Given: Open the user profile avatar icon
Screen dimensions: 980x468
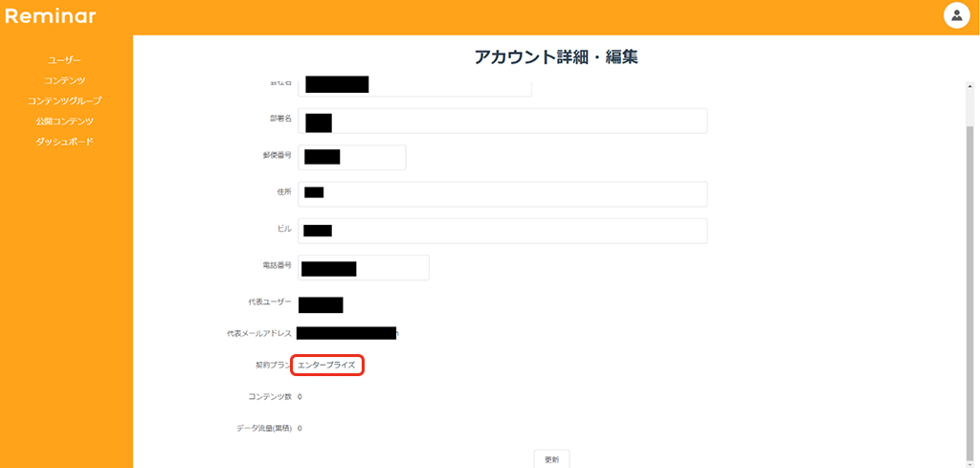Looking at the screenshot, I should coord(956,15).
